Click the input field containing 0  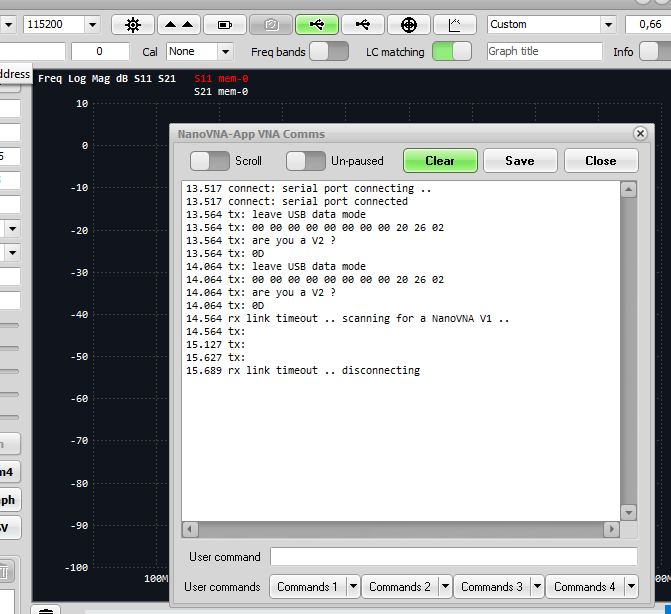(x=100, y=51)
